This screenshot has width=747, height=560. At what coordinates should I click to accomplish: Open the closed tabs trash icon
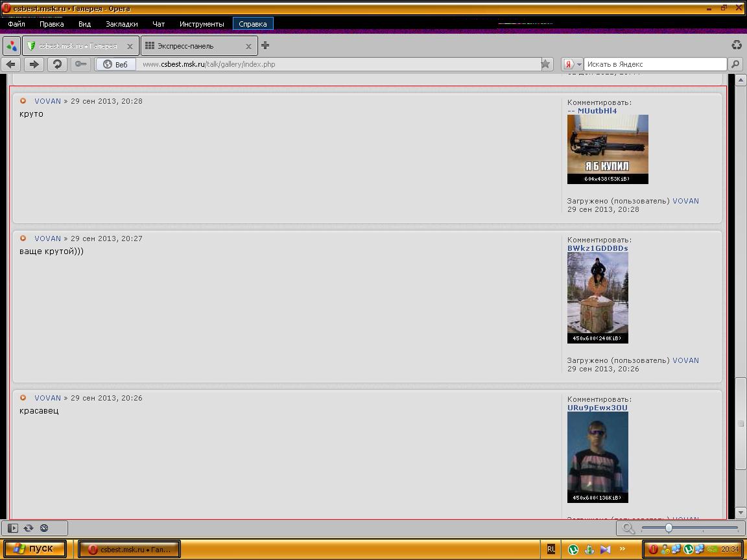coord(737,45)
